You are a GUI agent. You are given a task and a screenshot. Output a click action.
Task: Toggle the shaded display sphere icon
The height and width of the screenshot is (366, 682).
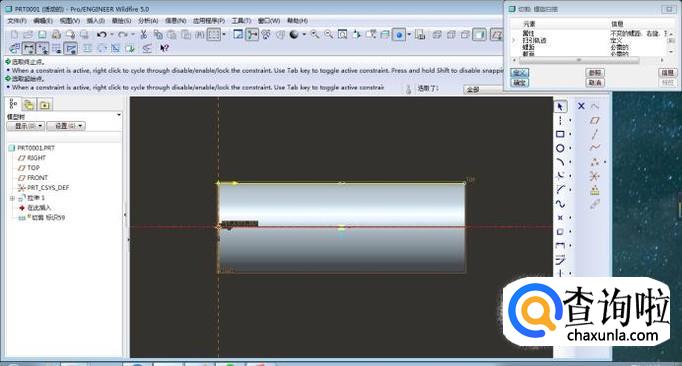point(294,34)
